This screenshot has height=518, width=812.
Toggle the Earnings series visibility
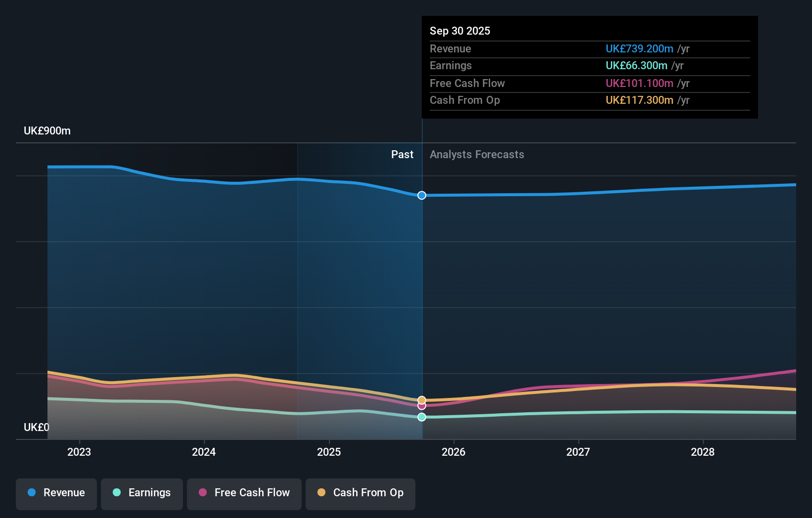click(141, 493)
